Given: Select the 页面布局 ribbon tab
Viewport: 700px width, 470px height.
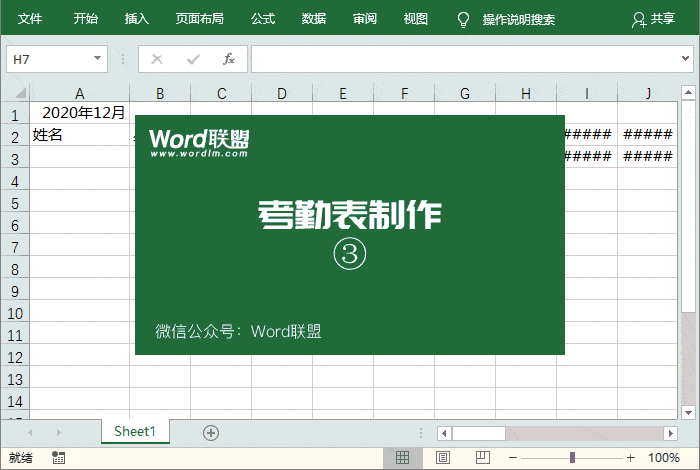Looking at the screenshot, I should 200,19.
